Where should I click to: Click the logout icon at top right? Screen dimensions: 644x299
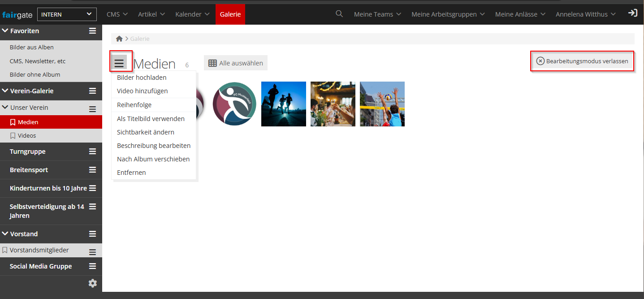pos(632,13)
